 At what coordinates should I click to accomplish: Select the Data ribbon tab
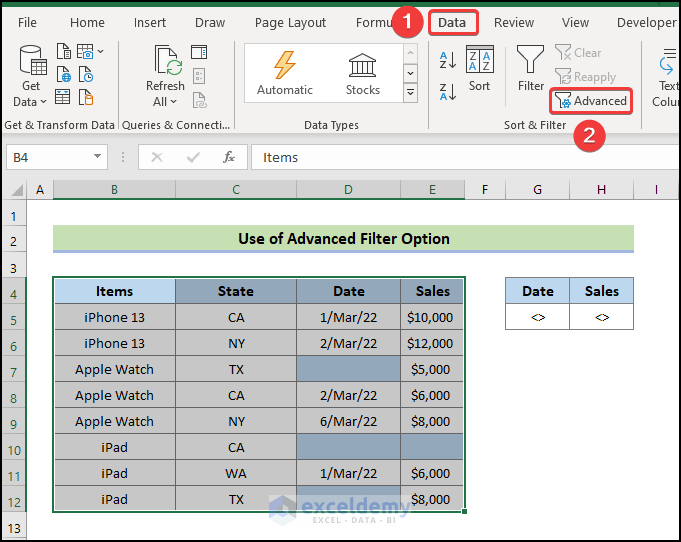coord(452,23)
